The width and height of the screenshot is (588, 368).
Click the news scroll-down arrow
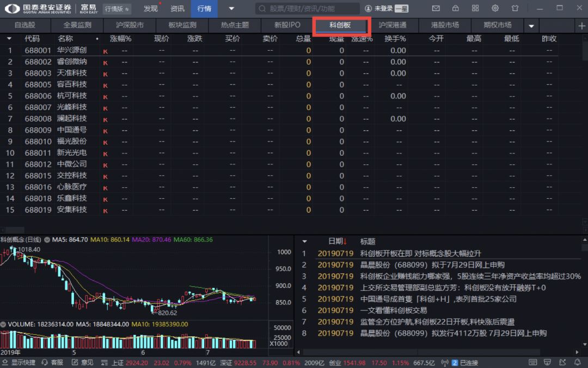[x=585, y=344]
